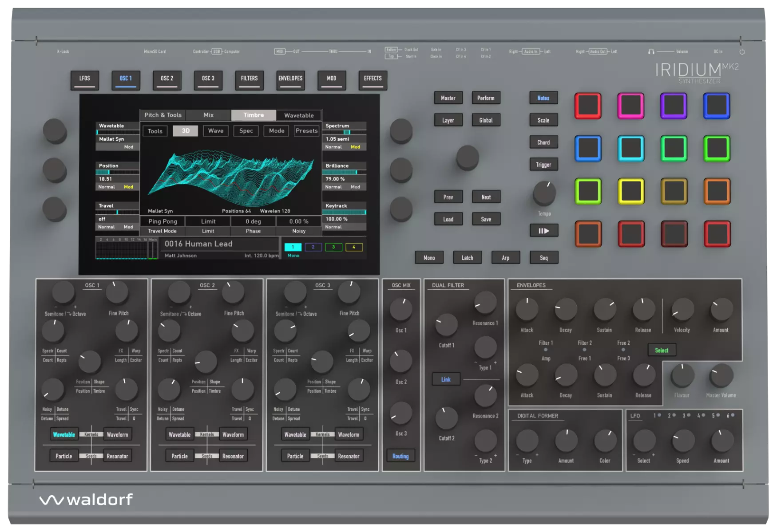Viewport: 777px width, 532px height.
Task: Click the 0.00 % Noisy value
Action: 299,221
